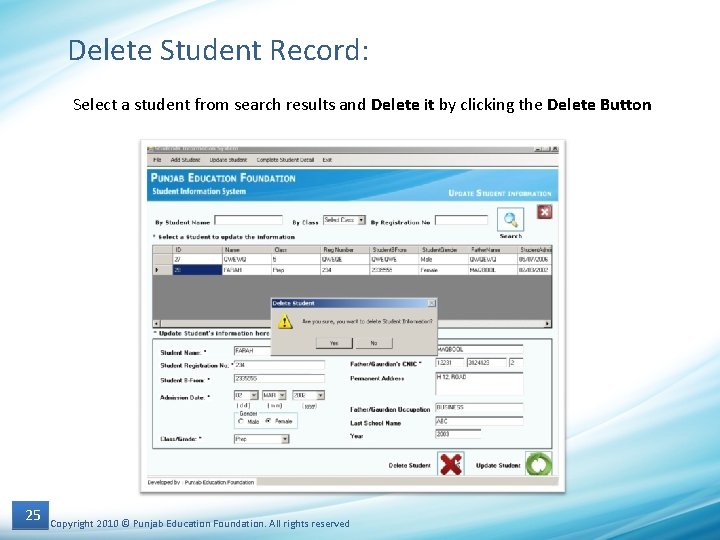Click the Last School Name field
Screen dimensions: 720x540
click(479, 421)
